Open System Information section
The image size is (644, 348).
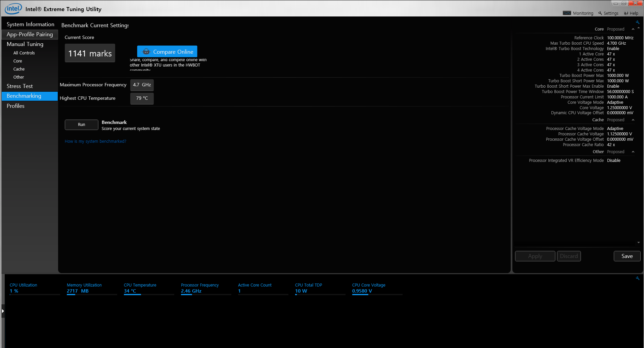pyautogui.click(x=30, y=24)
